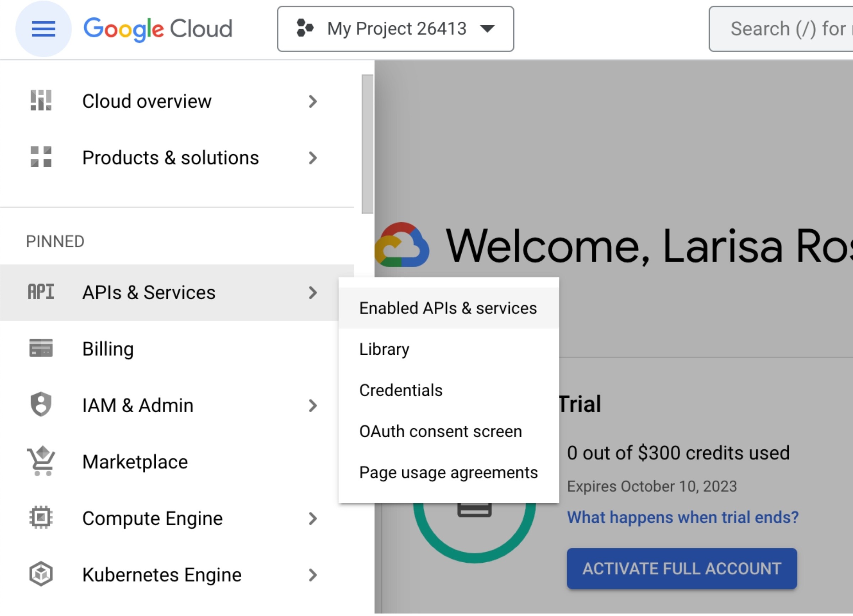Open Billing in the navigation menu
The height and width of the screenshot is (616, 853).
coord(177,349)
